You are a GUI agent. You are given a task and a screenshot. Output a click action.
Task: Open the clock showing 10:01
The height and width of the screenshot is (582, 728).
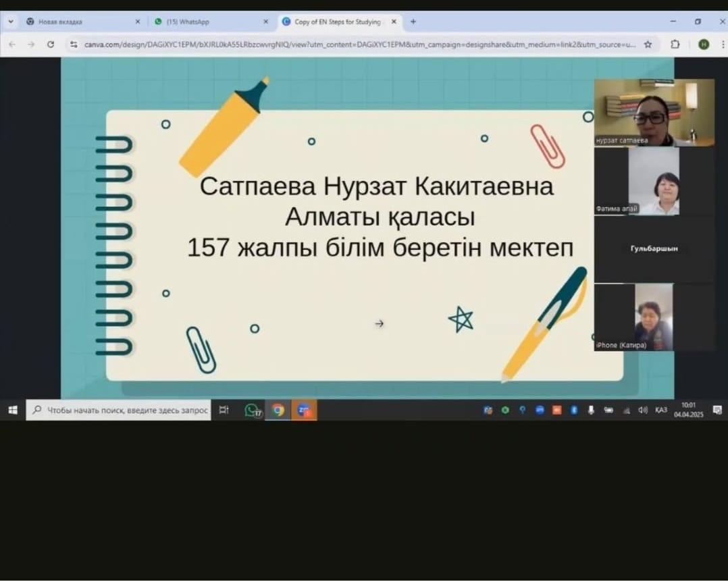[x=689, y=411]
